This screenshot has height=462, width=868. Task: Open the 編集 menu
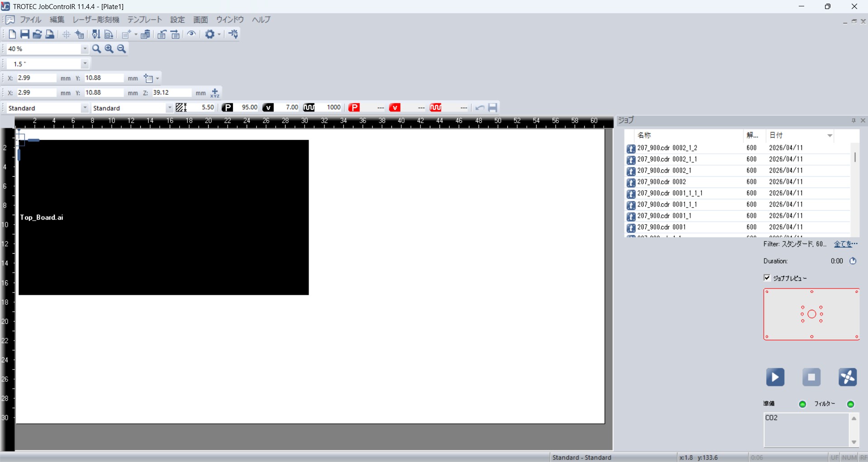pos(57,19)
